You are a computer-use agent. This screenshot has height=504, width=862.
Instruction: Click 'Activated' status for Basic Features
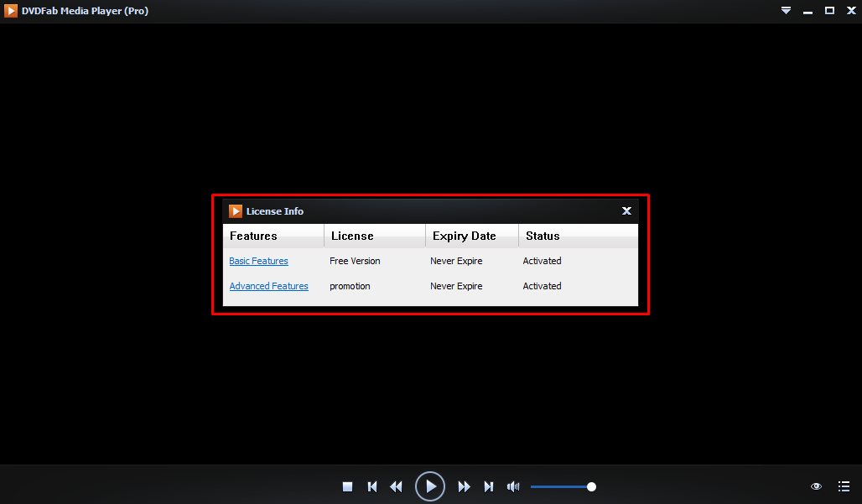point(542,261)
